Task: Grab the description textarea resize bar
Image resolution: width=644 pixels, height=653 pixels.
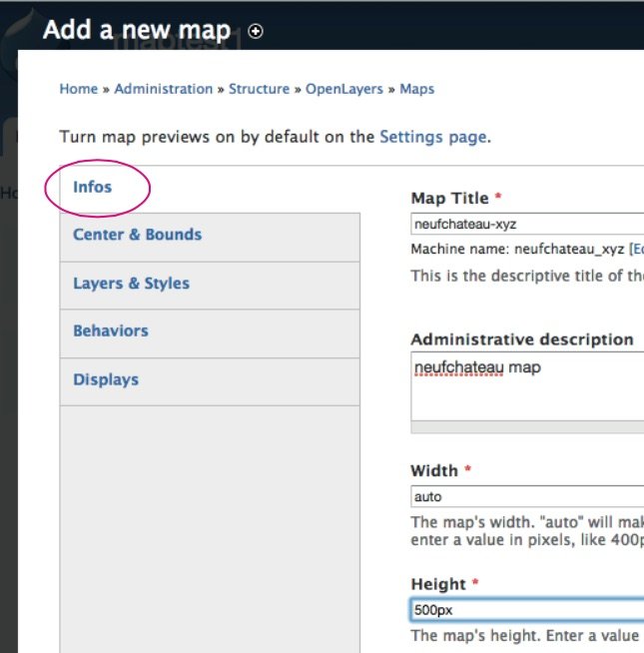Action: [526, 427]
